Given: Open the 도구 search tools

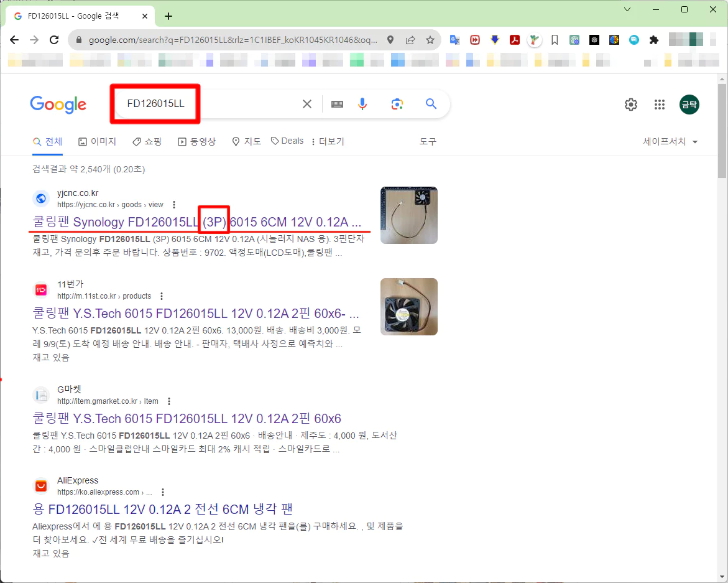Looking at the screenshot, I should 428,142.
